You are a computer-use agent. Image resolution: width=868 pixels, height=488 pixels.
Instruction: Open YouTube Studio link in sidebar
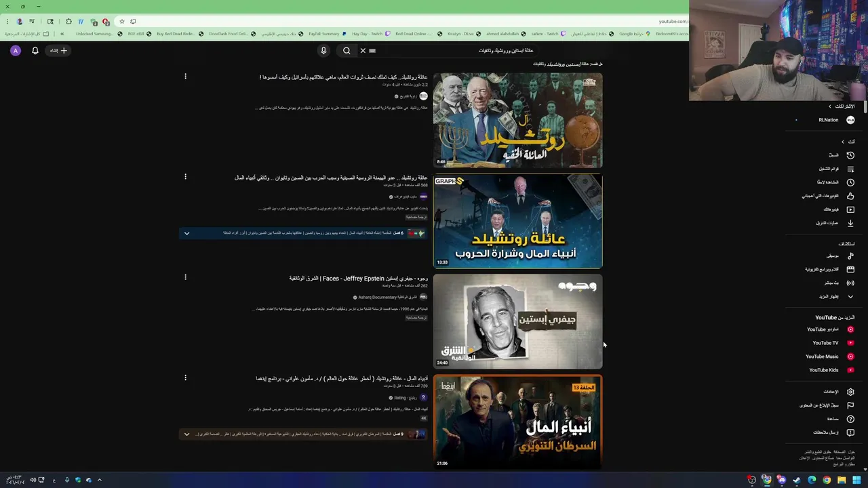coord(829,329)
